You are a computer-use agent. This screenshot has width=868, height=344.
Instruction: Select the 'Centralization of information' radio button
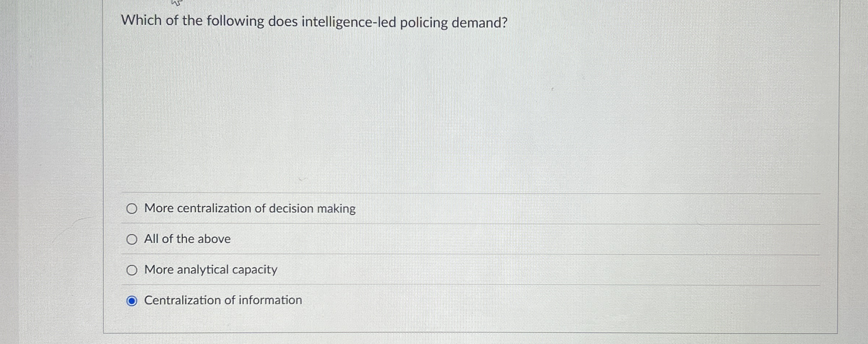click(132, 300)
